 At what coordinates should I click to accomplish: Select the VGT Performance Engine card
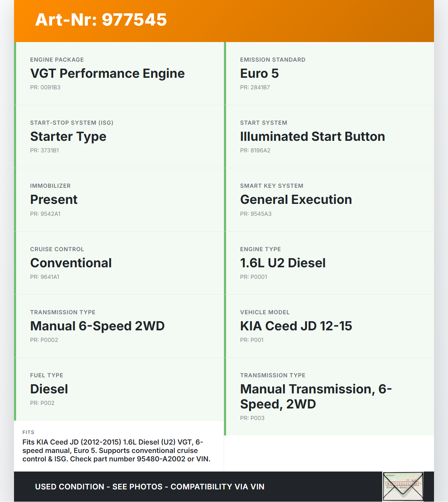click(x=120, y=73)
